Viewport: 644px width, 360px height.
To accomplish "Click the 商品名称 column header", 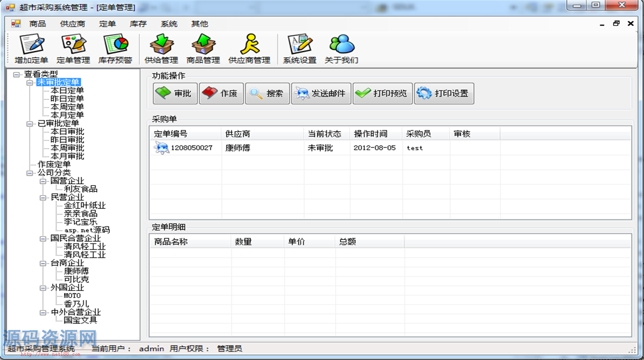I will coord(190,242).
